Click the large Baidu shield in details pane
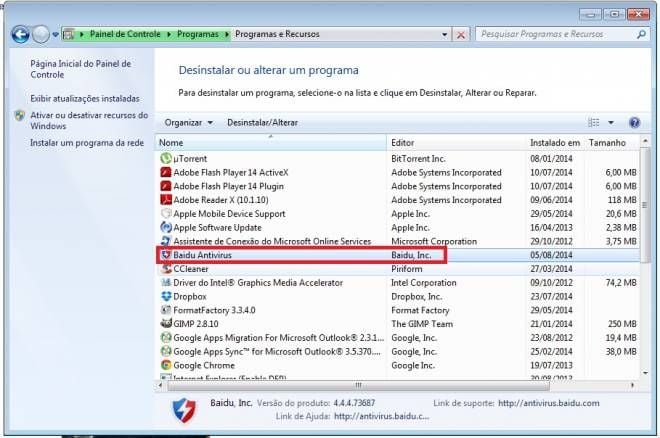 click(x=184, y=410)
